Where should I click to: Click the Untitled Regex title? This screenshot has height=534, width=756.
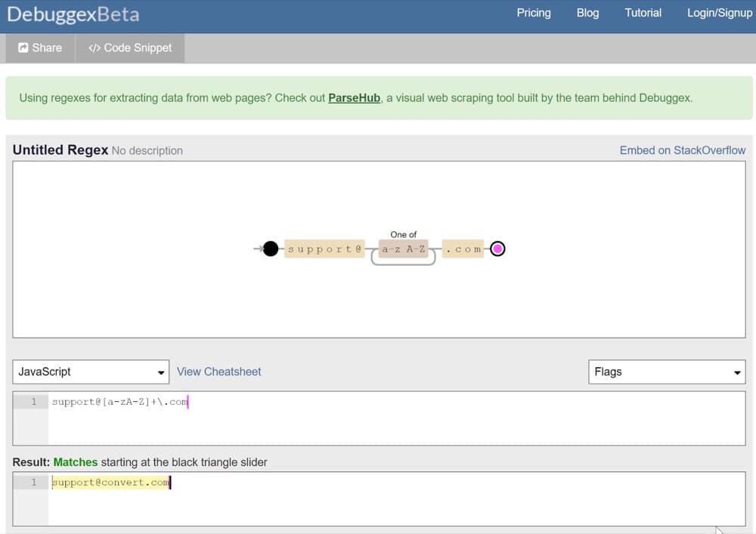click(x=60, y=150)
